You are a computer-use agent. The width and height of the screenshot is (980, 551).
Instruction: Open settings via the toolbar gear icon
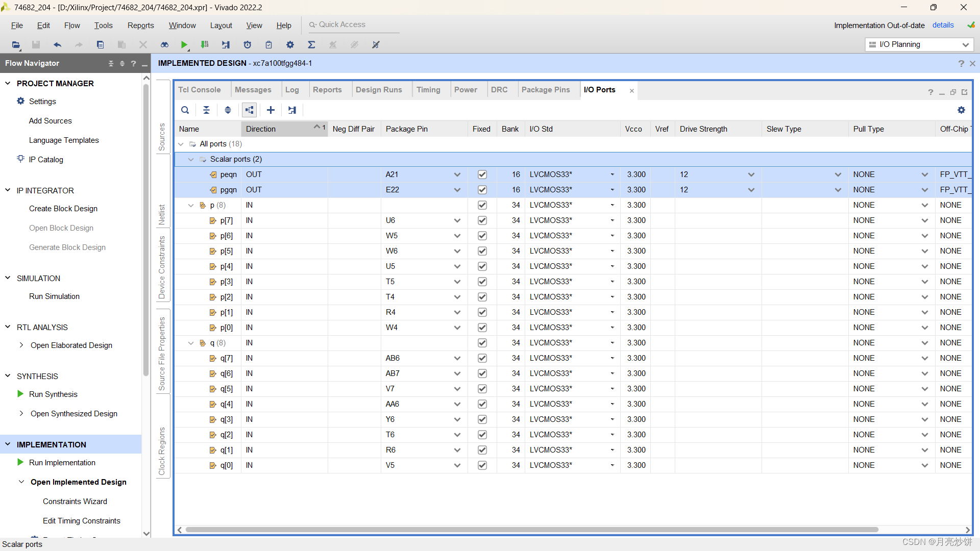pos(290,45)
